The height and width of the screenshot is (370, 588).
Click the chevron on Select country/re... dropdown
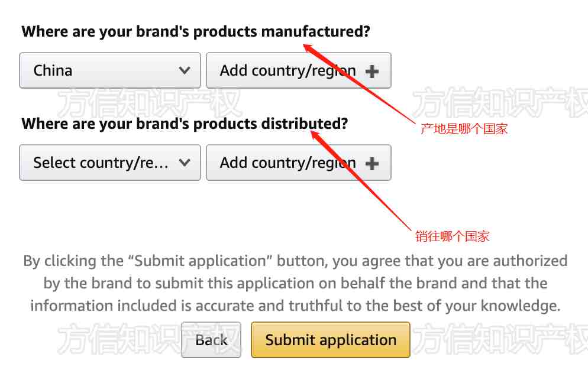pyautogui.click(x=184, y=163)
